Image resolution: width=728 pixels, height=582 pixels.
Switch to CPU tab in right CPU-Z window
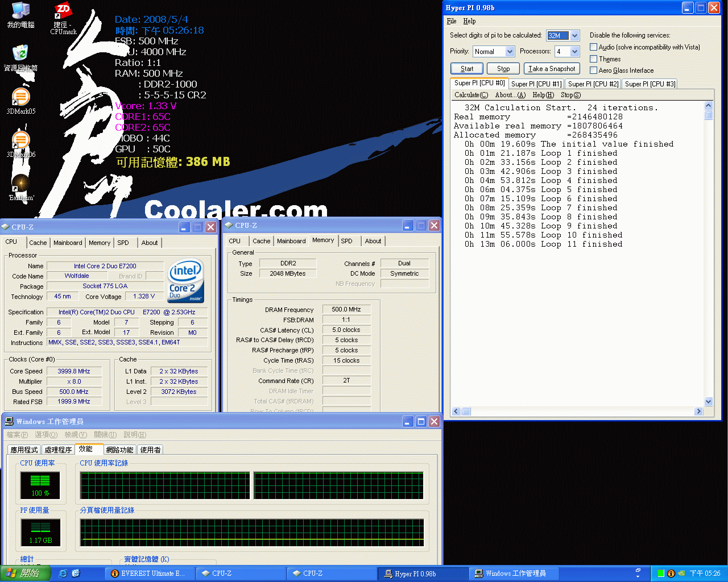tap(235, 241)
